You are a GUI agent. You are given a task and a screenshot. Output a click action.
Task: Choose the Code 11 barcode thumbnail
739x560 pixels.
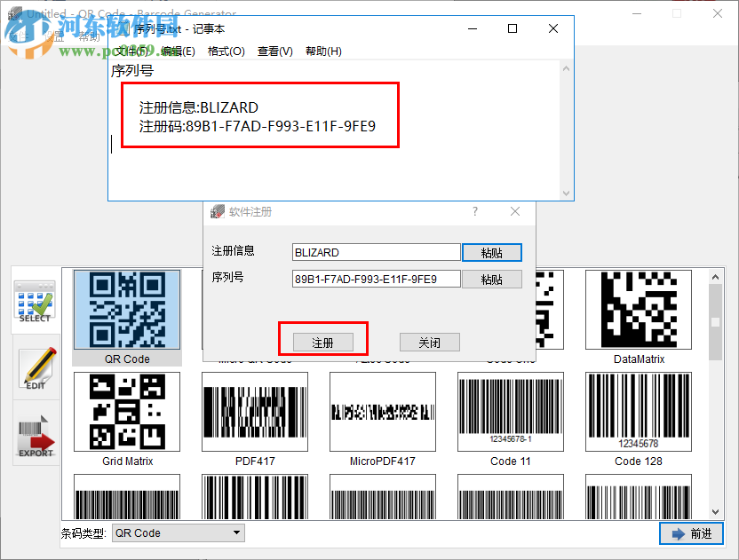510,411
